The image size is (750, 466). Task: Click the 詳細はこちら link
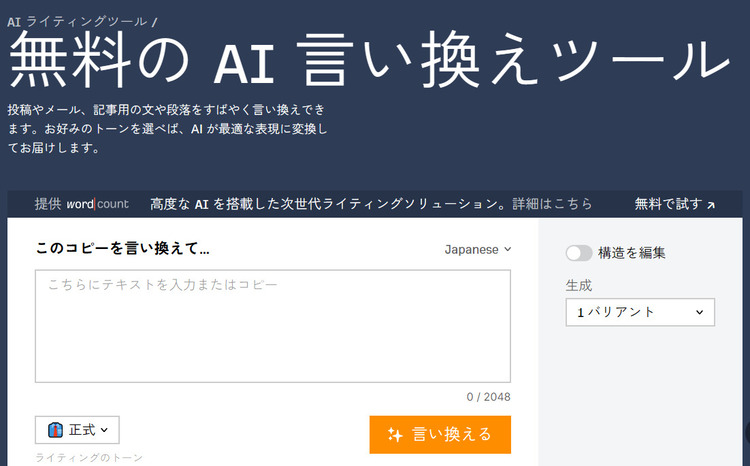coord(552,204)
